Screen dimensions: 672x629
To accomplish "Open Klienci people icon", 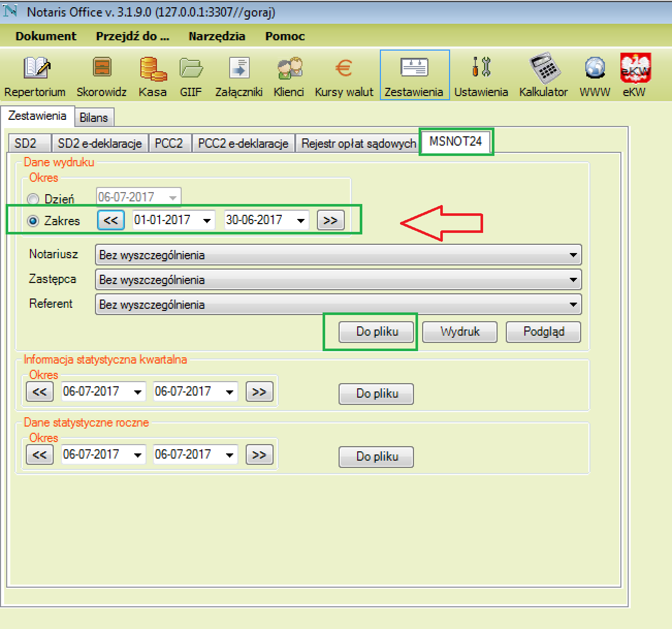I will pyautogui.click(x=289, y=69).
